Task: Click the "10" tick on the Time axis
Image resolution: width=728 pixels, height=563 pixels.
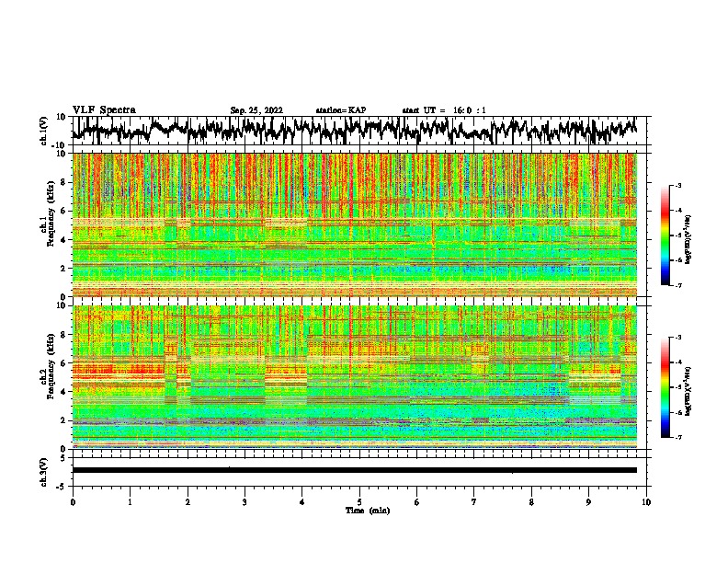Action: [x=646, y=502]
